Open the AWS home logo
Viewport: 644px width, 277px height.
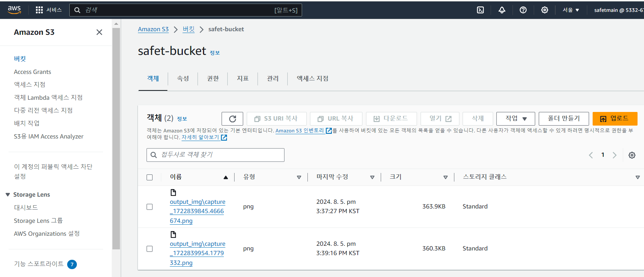pos(14,10)
